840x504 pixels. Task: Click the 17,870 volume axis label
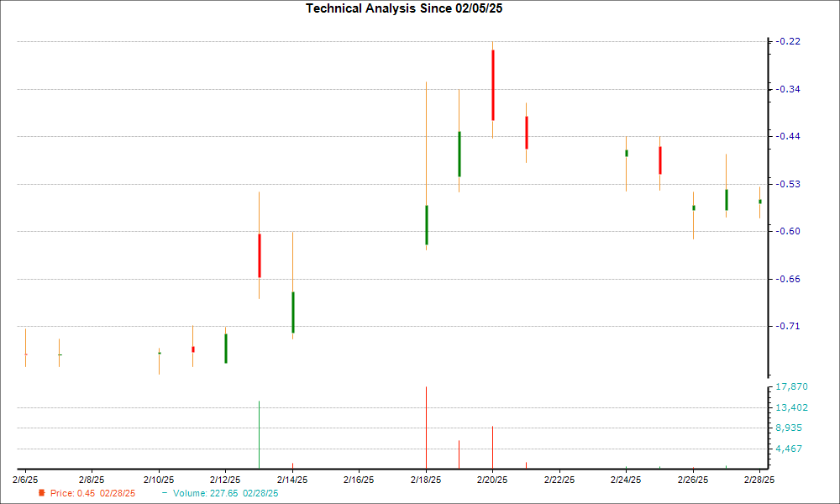[x=792, y=386]
